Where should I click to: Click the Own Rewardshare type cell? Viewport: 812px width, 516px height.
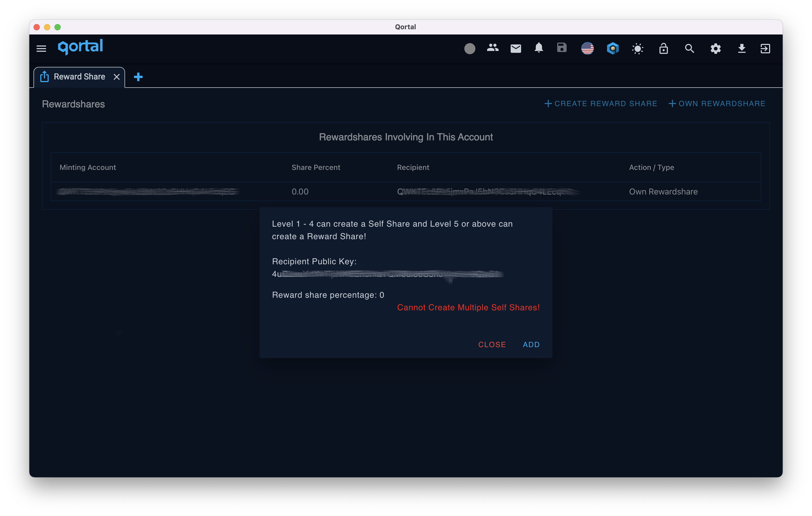[x=663, y=191]
